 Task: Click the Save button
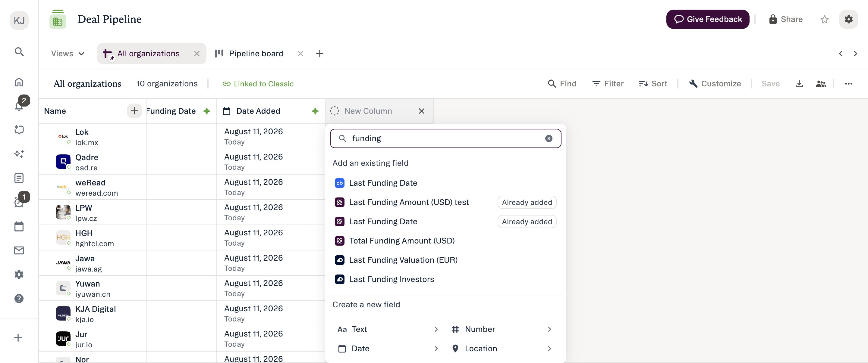[770, 84]
